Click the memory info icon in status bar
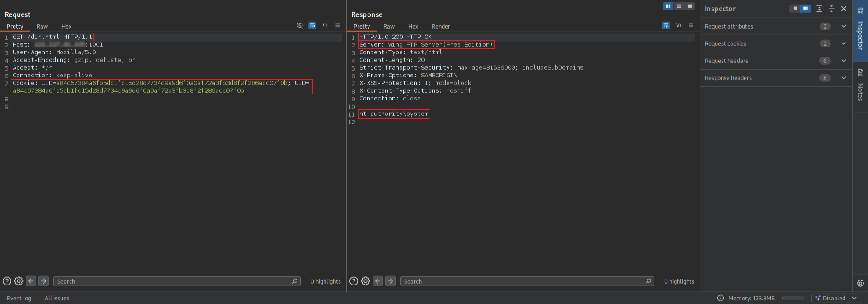The image size is (868, 304). tap(721, 298)
